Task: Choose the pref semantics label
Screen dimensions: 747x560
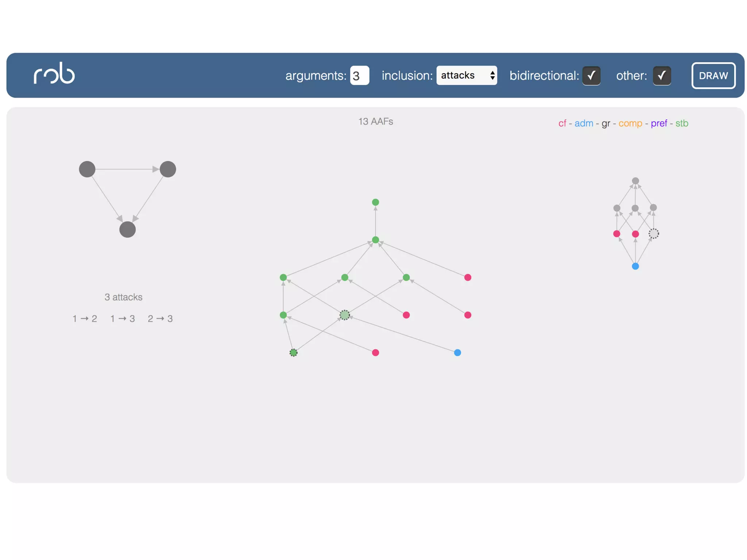Action: tap(659, 123)
